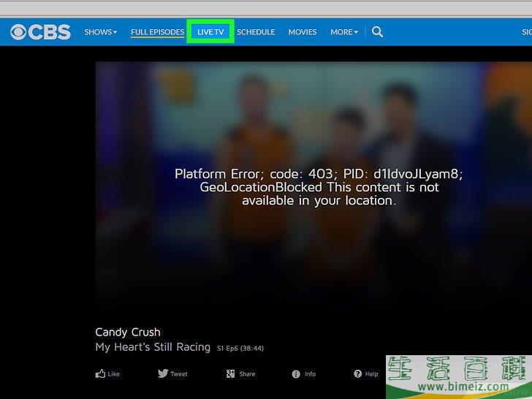
Task: Expand the MORE dropdown menu
Action: tap(343, 32)
